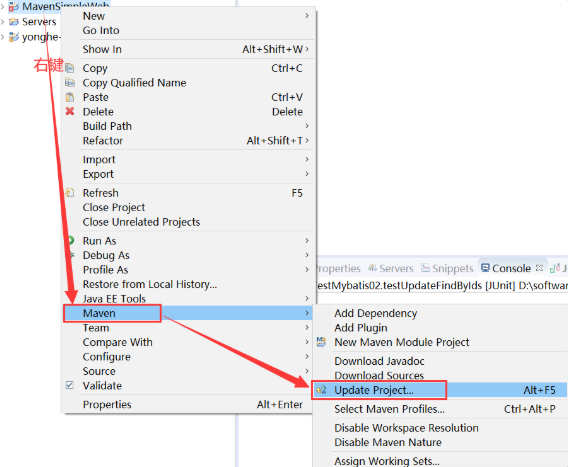Select Add Plugin in Maven submenu

tap(361, 328)
